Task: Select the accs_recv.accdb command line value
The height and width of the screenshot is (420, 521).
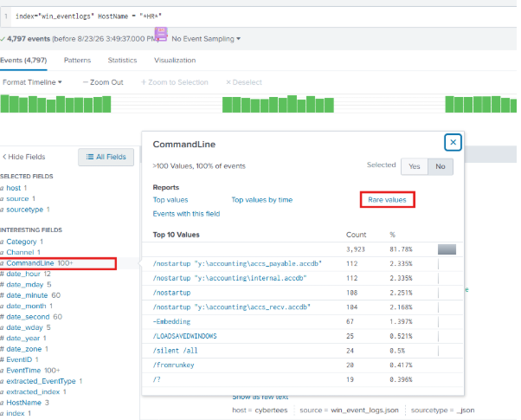Action: 232,307
